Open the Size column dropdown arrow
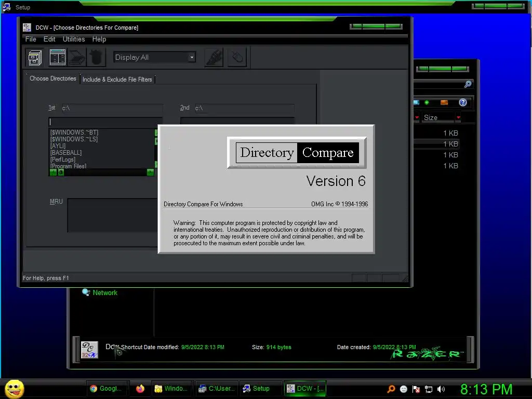Image resolution: width=532 pixels, height=399 pixels. [458, 118]
